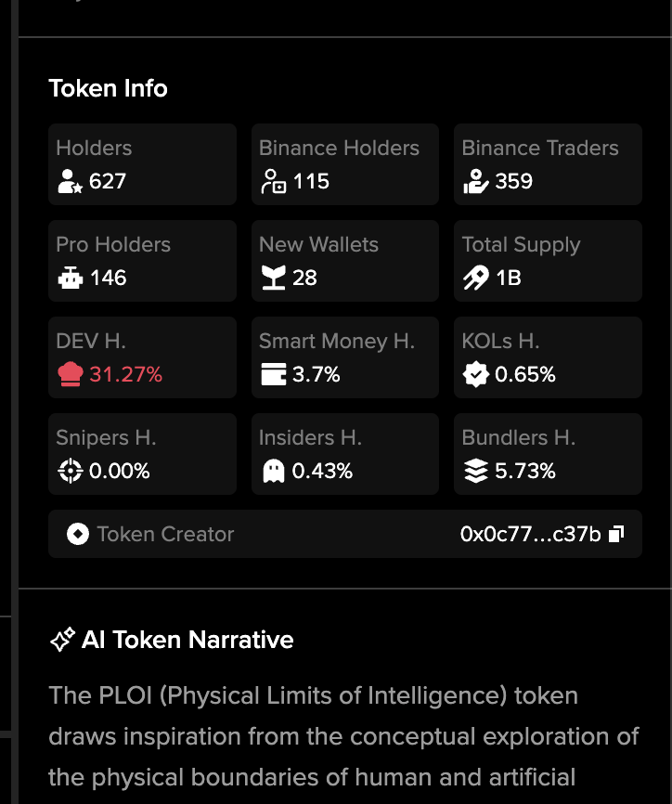This screenshot has height=804, width=672.
Task: Click the Bundlers stacked layers icon
Action: (x=475, y=472)
